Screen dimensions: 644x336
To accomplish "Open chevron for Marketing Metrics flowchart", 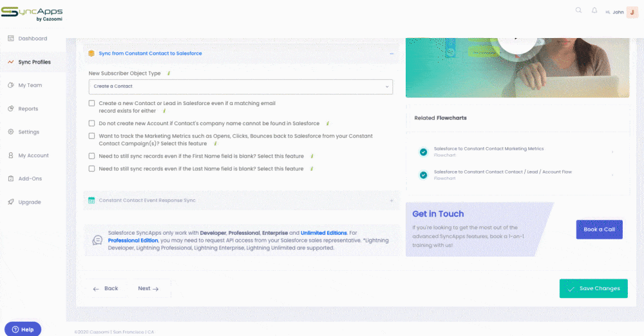I will [612, 152].
